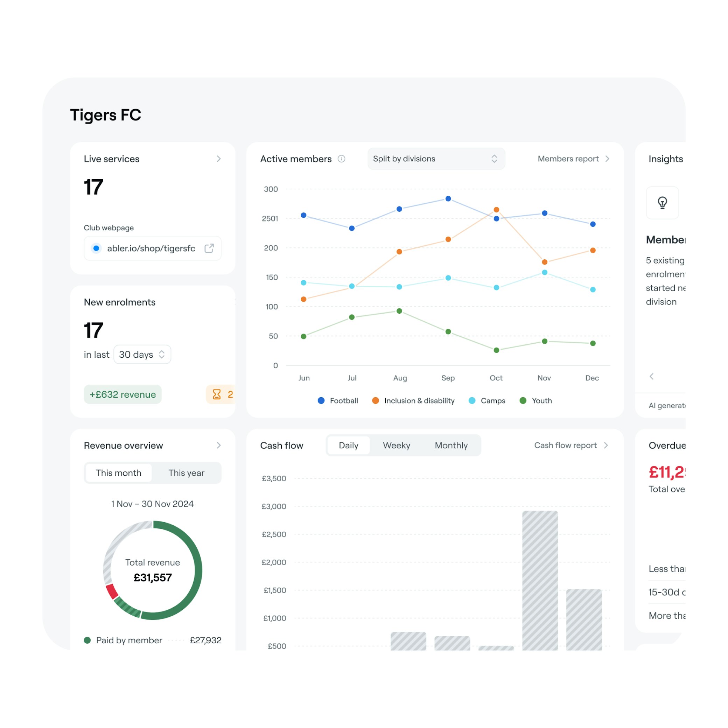Click the +£632 revenue badge

pyautogui.click(x=122, y=394)
